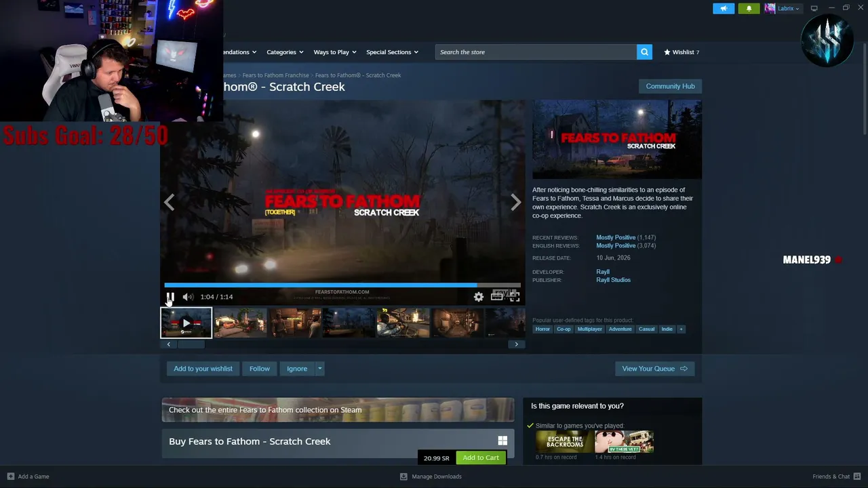Image resolution: width=868 pixels, height=488 pixels.
Task: Open developer Rayll page
Action: pyautogui.click(x=603, y=272)
